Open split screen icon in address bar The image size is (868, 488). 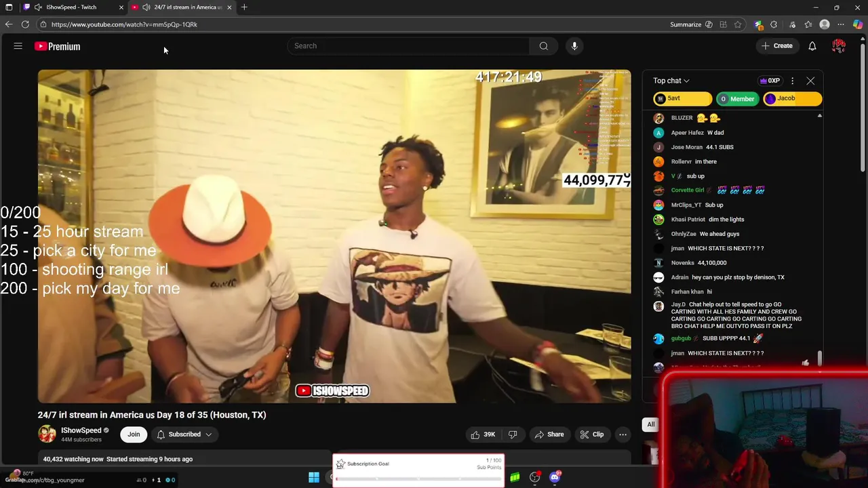(x=724, y=24)
